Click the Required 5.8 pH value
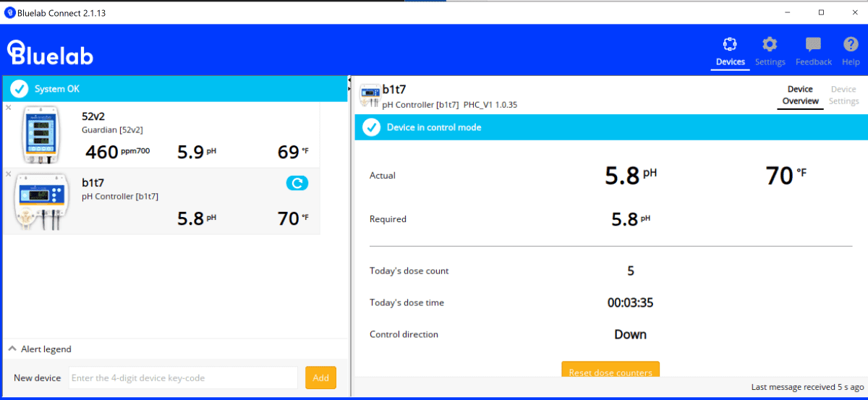 pos(630,219)
